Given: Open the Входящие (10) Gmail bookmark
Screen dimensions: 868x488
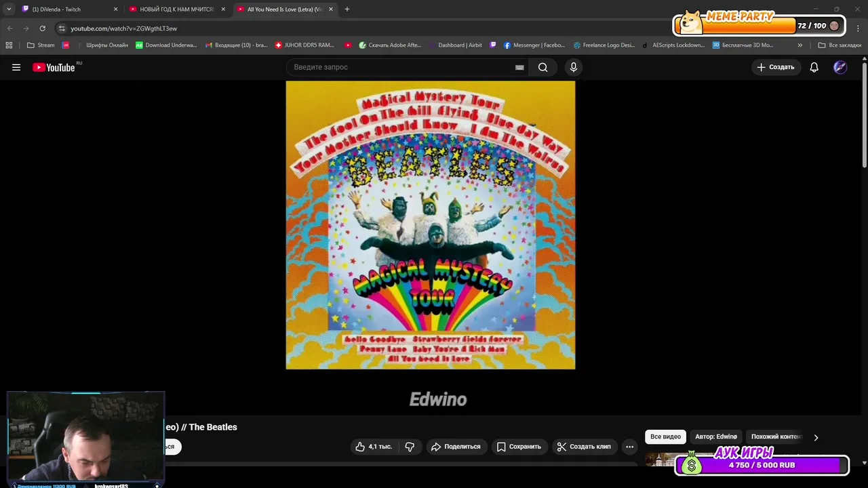Looking at the screenshot, I should (x=236, y=45).
